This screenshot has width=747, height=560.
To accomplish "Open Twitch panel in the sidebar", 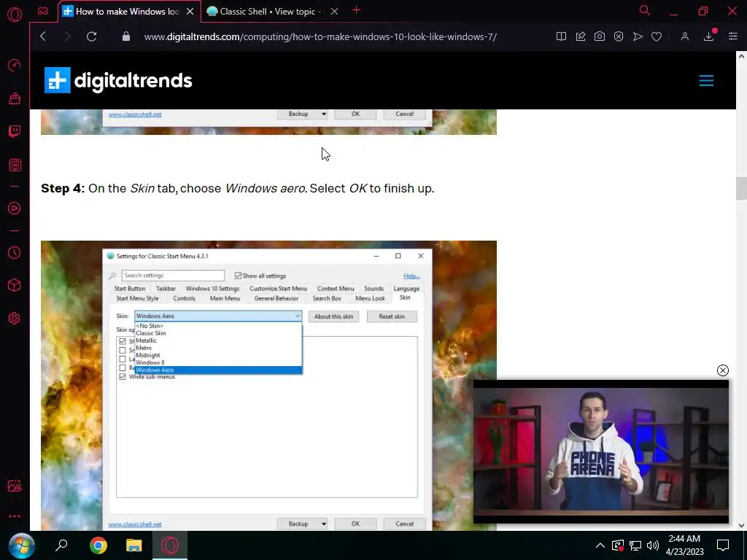I will [x=15, y=131].
